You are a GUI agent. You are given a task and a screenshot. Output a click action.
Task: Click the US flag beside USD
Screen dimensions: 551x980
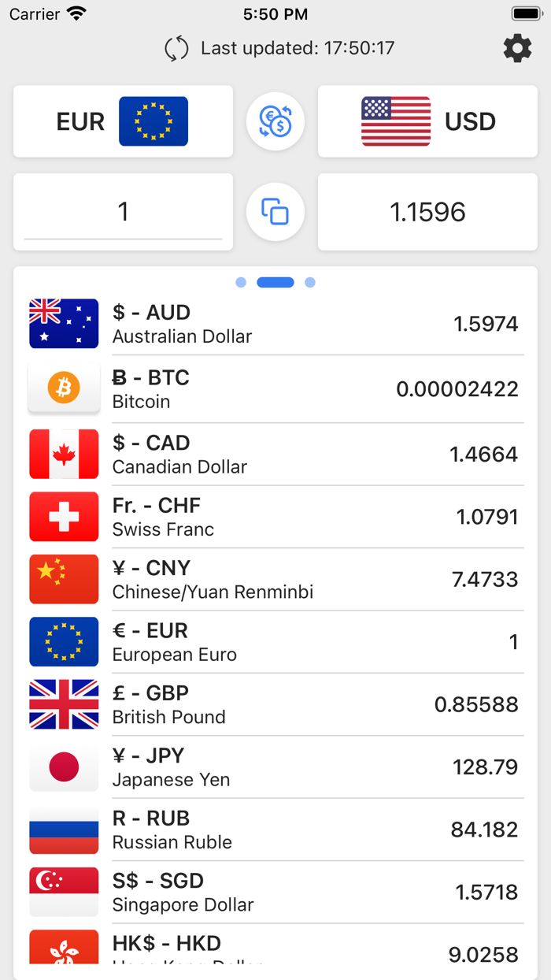tap(395, 121)
